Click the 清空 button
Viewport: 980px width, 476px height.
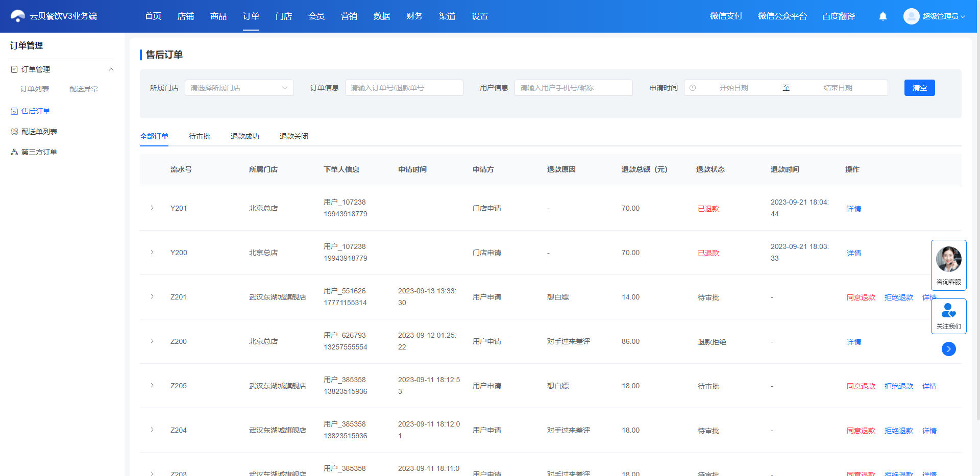pos(920,88)
